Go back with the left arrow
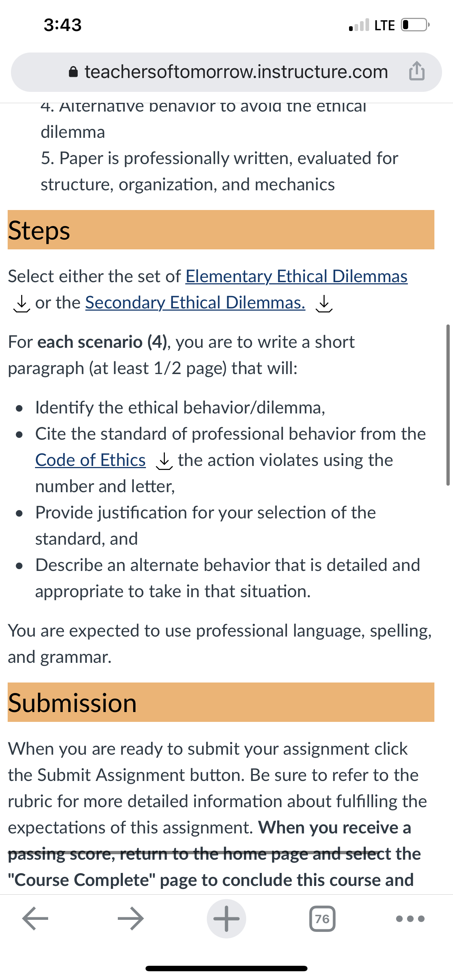 click(x=35, y=918)
